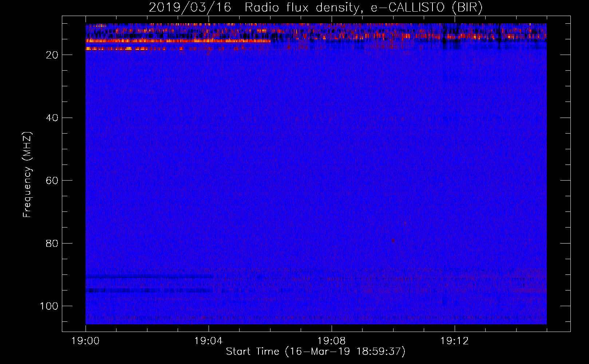The image size is (589, 364).
Task: Click the frequency tick label "80"
Action: click(x=52, y=244)
